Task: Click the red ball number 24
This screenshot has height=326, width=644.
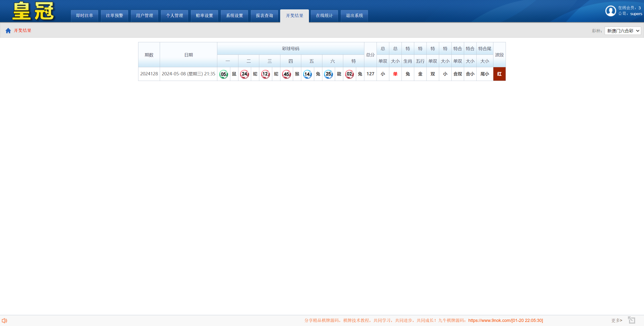Action: [x=244, y=74]
